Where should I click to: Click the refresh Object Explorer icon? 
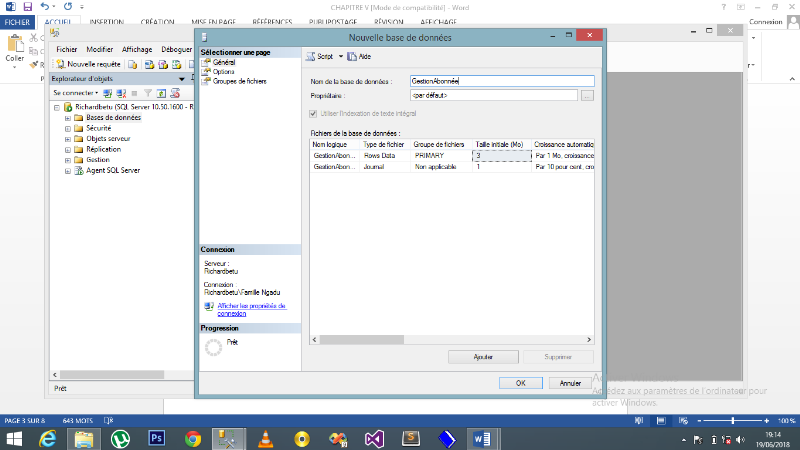pos(161,93)
